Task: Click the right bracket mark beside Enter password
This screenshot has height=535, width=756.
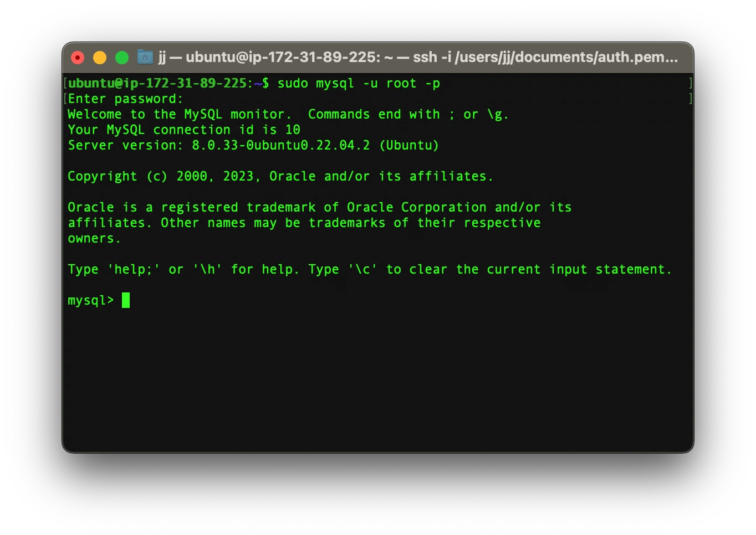Action: click(x=690, y=99)
